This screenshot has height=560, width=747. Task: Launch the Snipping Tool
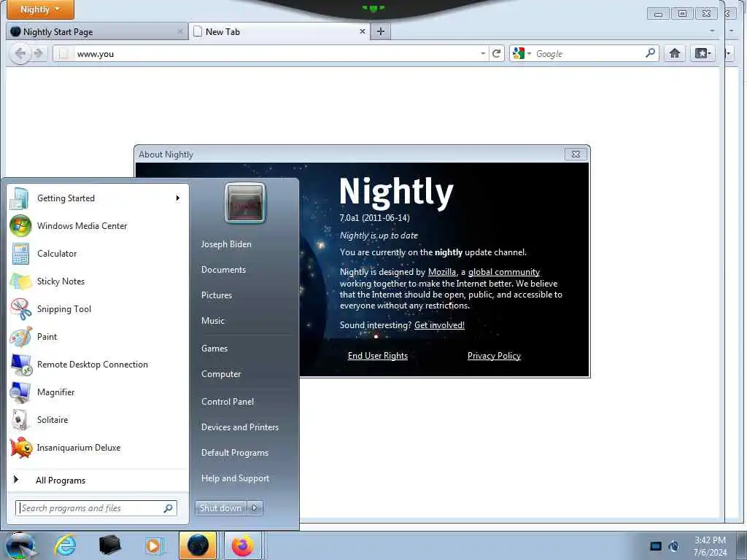pos(97,309)
